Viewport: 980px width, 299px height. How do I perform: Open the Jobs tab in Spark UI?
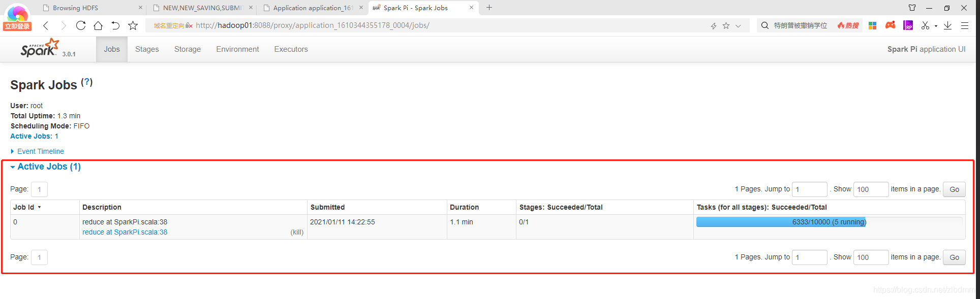pyautogui.click(x=112, y=49)
